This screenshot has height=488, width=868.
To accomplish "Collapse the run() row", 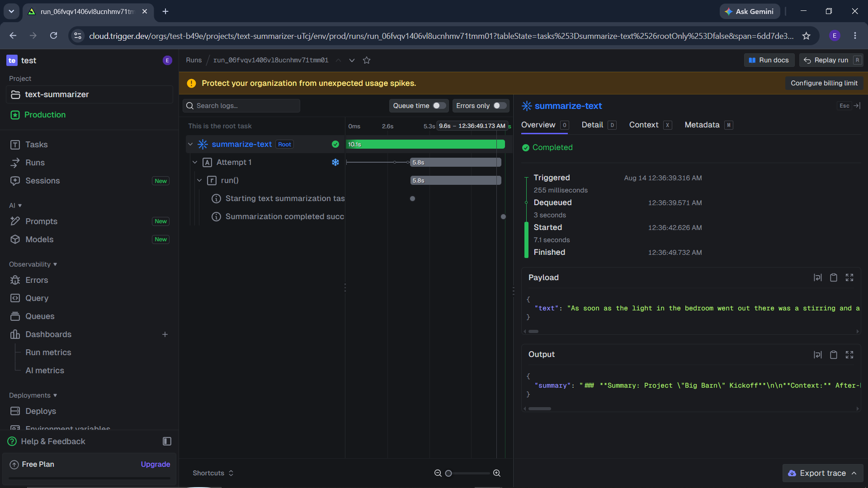I will (x=199, y=180).
